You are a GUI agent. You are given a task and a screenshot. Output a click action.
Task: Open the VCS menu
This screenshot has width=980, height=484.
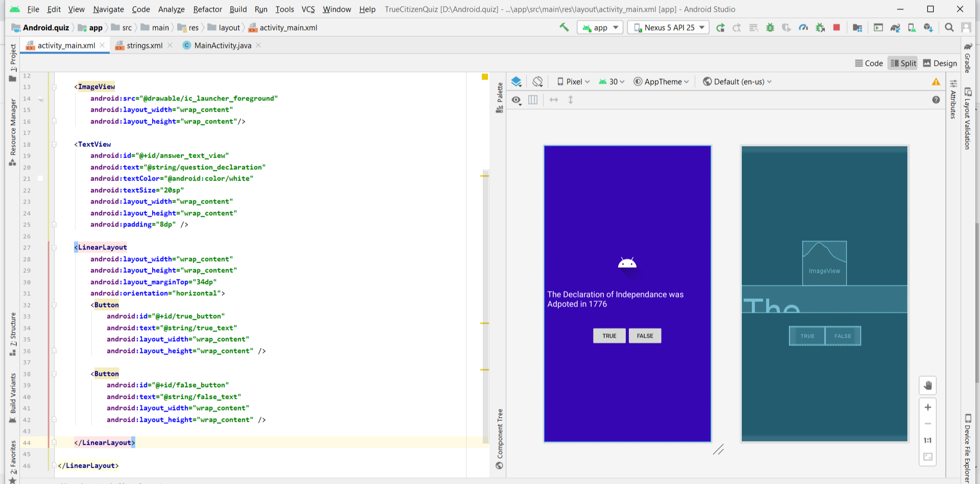click(308, 9)
